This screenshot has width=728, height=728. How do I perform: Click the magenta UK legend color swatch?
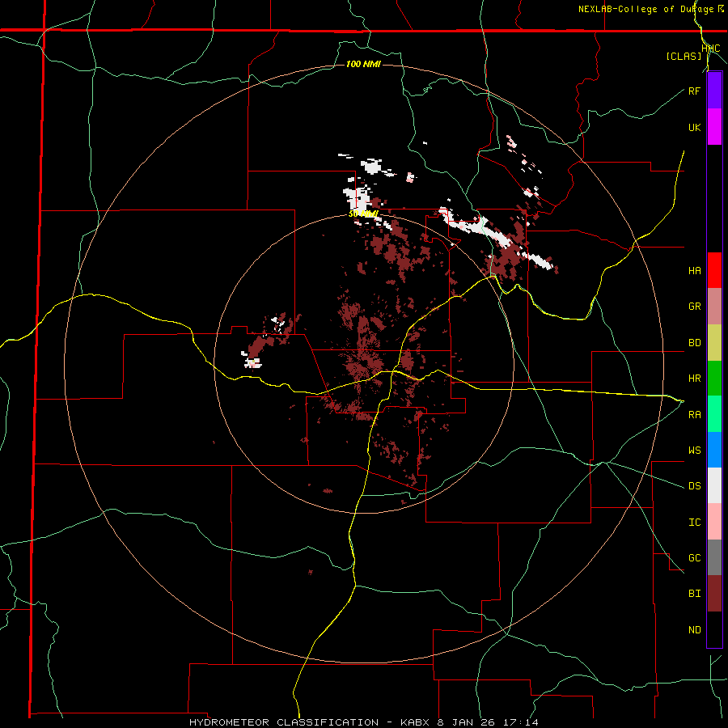[x=714, y=127]
